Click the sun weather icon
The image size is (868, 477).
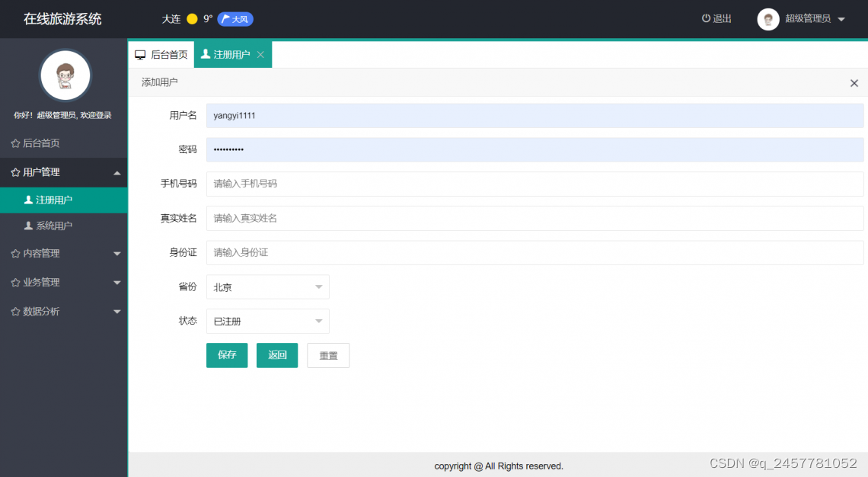coord(192,19)
